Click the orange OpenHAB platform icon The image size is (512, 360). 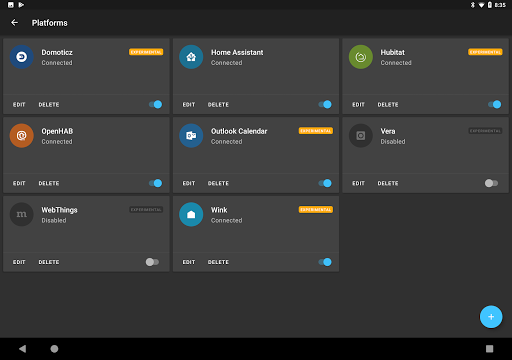(x=22, y=136)
